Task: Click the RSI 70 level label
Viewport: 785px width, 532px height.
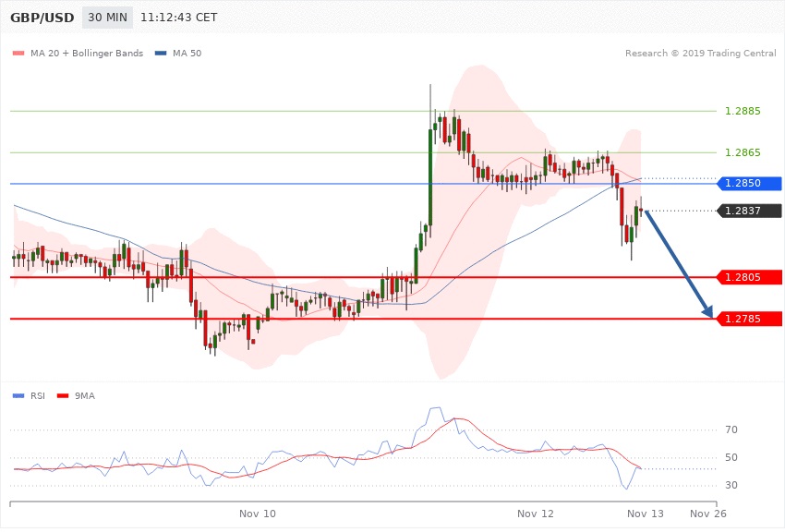Action: tap(731, 430)
